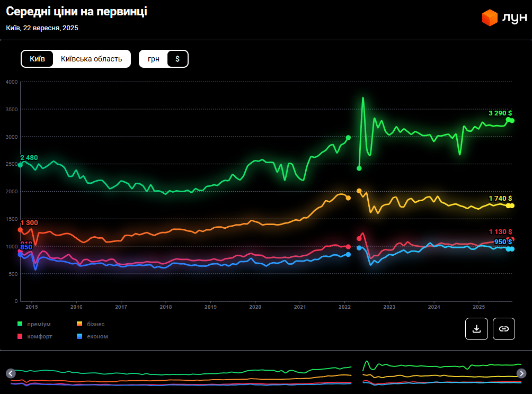Click the 3 290 $ premium endpoint
532x394 pixels.
512,121
